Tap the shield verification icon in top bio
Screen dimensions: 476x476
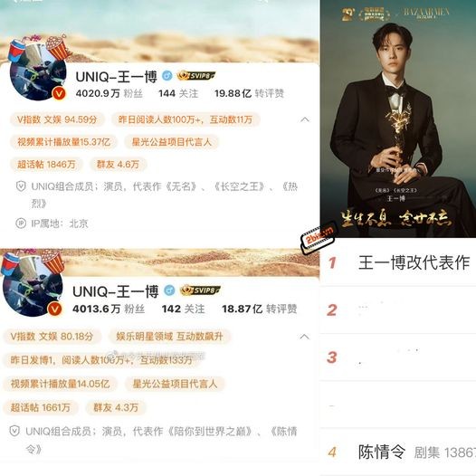pos(21,186)
